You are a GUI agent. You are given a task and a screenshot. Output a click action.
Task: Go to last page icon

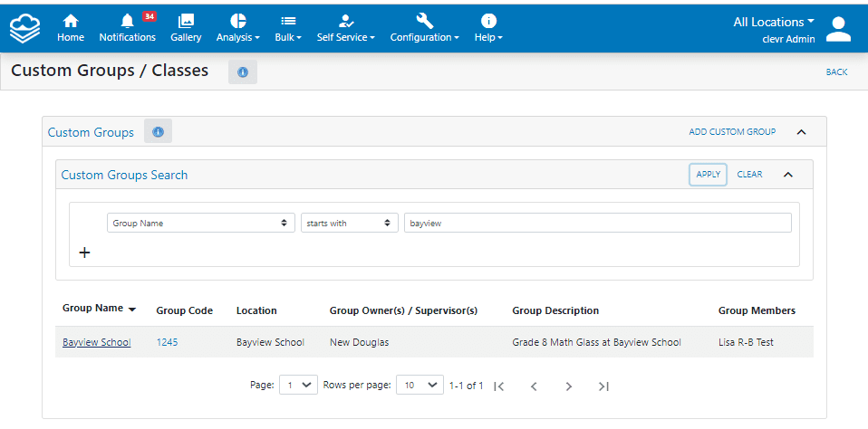[x=603, y=386]
